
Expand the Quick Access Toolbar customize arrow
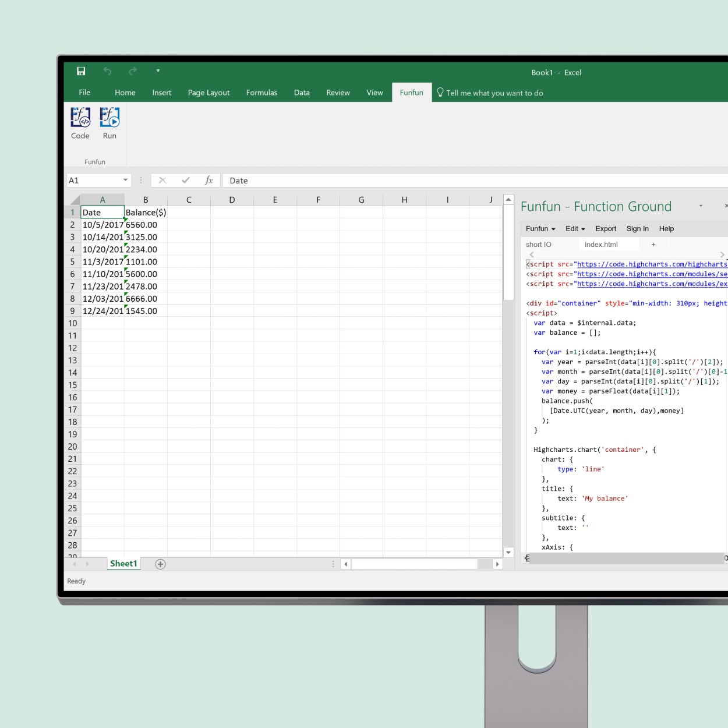pos(158,71)
